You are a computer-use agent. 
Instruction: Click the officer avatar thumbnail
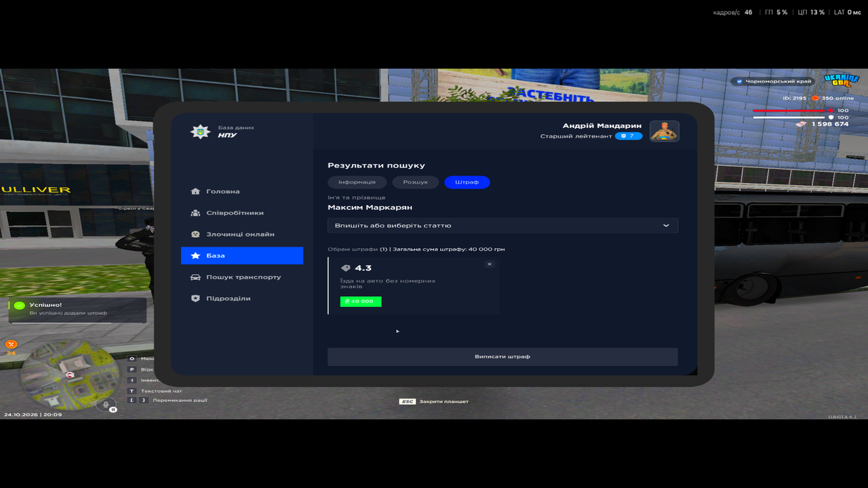click(x=665, y=131)
